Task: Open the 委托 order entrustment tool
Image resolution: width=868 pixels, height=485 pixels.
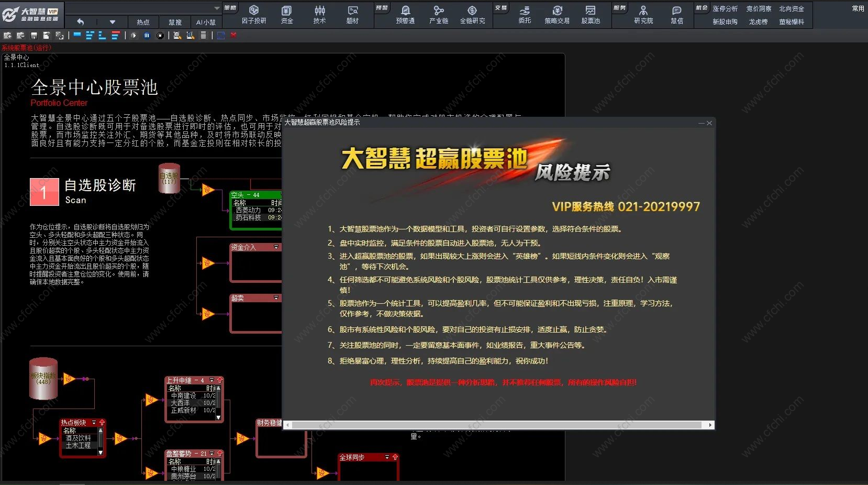Action: pyautogui.click(x=525, y=14)
